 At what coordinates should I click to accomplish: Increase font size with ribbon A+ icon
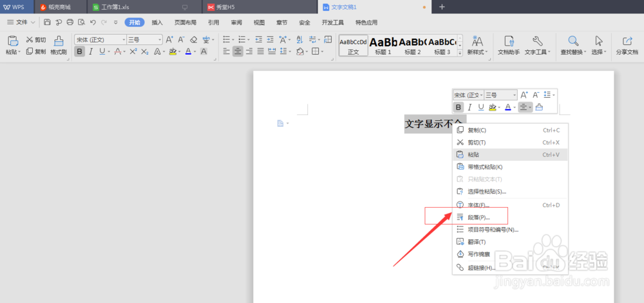tap(169, 40)
